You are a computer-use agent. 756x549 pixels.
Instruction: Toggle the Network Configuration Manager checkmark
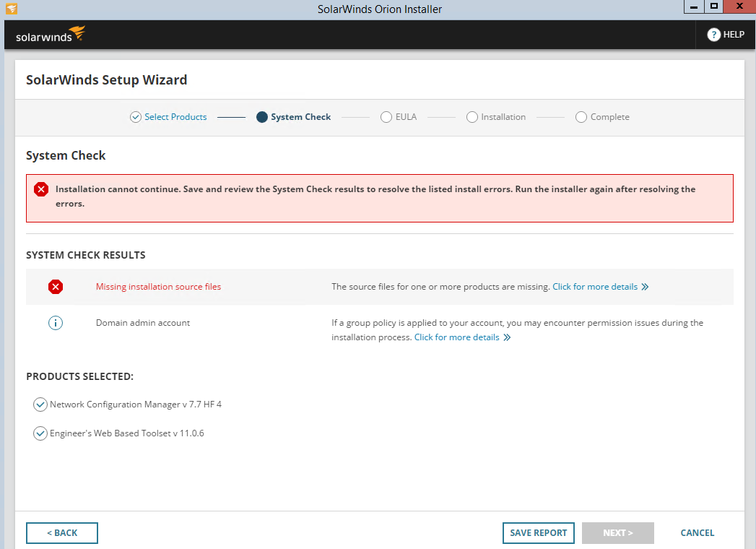point(40,405)
